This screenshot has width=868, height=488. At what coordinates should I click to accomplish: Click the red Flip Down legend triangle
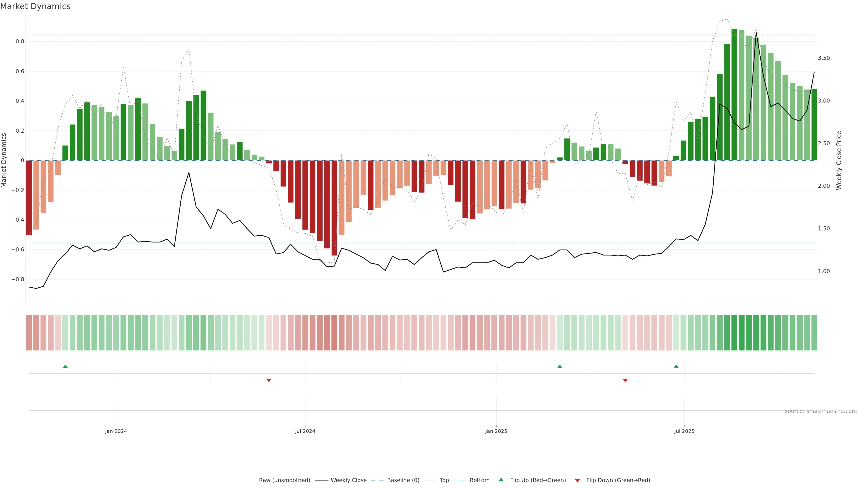click(577, 480)
